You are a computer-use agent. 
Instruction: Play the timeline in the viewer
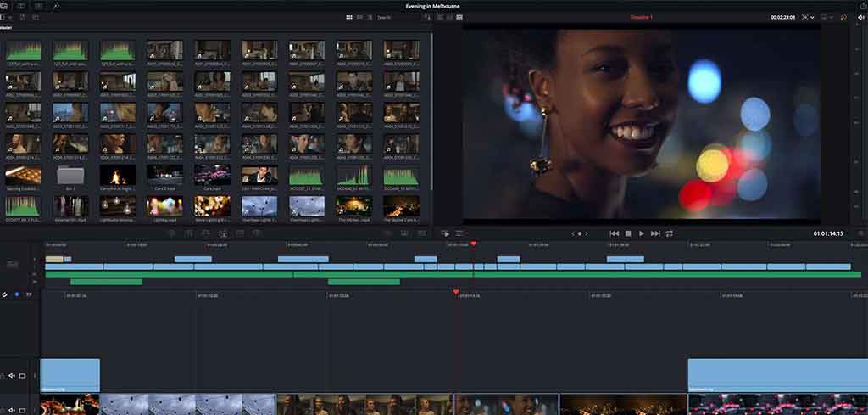click(x=641, y=233)
